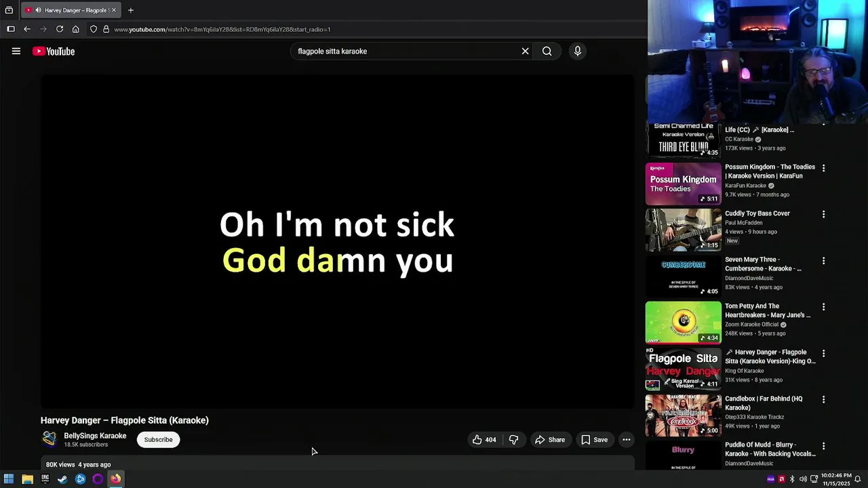Select the youtube.com address bar URL
The height and width of the screenshot is (488, 868).
pyautogui.click(x=222, y=29)
